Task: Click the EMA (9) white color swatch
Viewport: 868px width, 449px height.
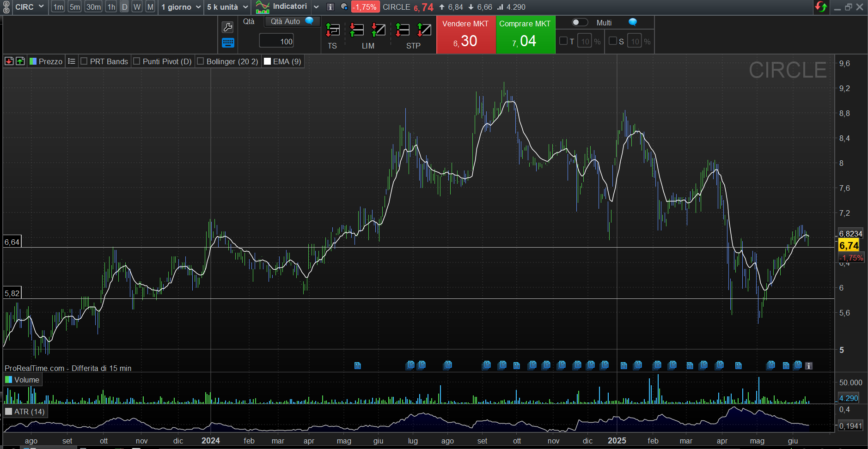Action: [x=267, y=61]
